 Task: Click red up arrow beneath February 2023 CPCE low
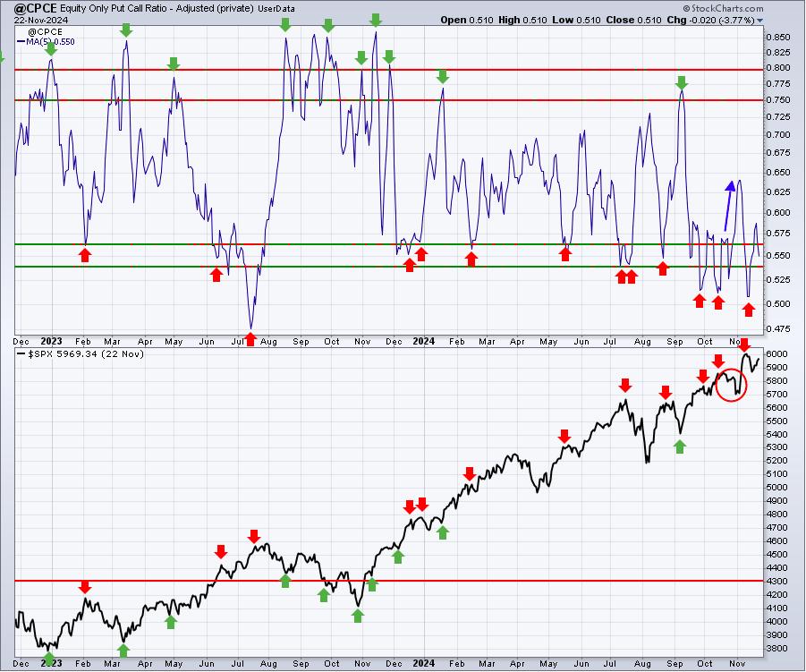[x=85, y=255]
